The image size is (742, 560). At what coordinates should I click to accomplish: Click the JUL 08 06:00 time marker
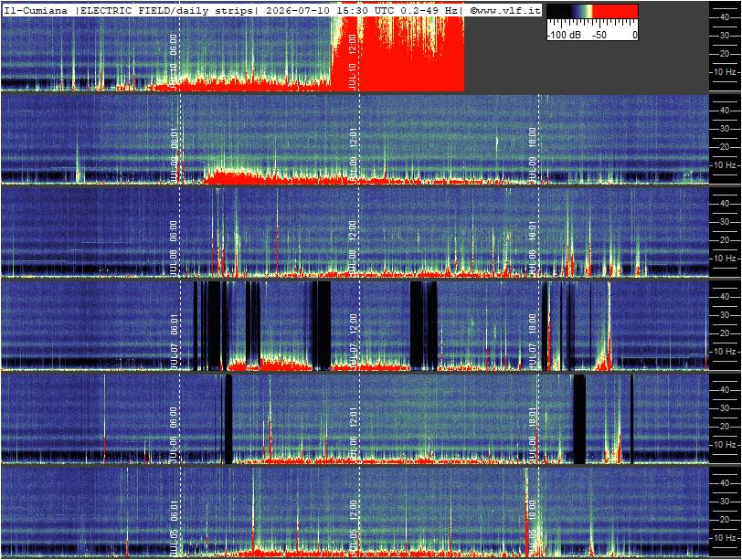(x=174, y=248)
